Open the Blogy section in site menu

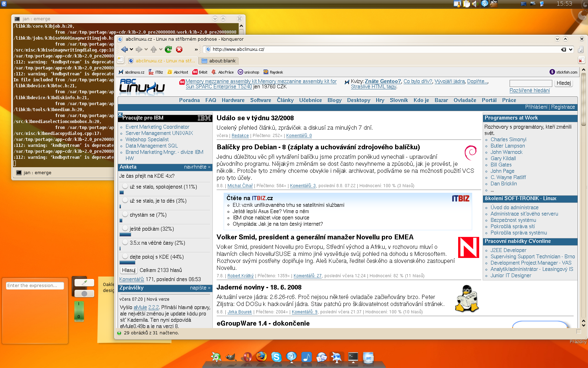(x=335, y=100)
